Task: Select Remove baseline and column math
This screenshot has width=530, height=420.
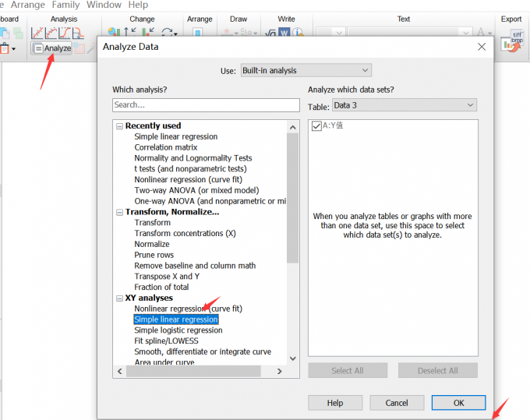Action: (x=195, y=266)
